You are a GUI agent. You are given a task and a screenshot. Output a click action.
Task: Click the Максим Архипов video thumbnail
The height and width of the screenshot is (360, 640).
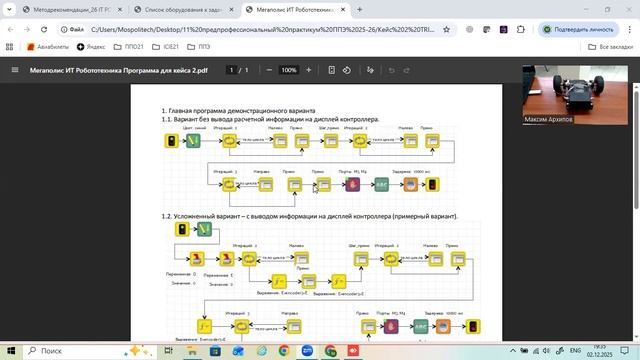click(x=575, y=95)
